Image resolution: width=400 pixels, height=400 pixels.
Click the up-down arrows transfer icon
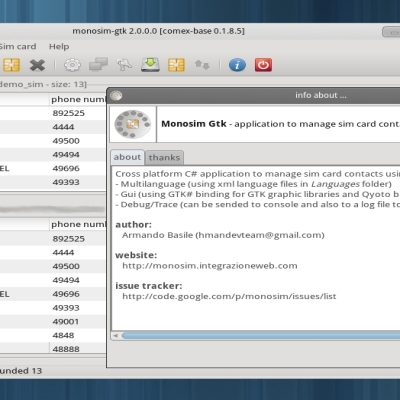pos(202,64)
